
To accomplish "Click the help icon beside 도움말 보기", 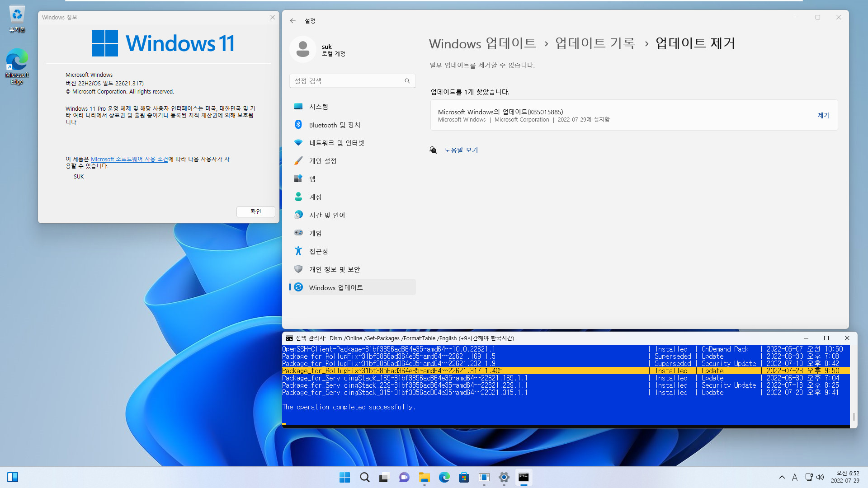I will coord(433,150).
